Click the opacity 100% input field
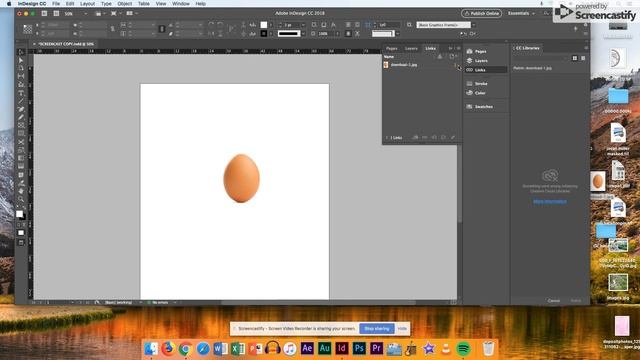This screenshot has width=640, height=360. [326, 33]
